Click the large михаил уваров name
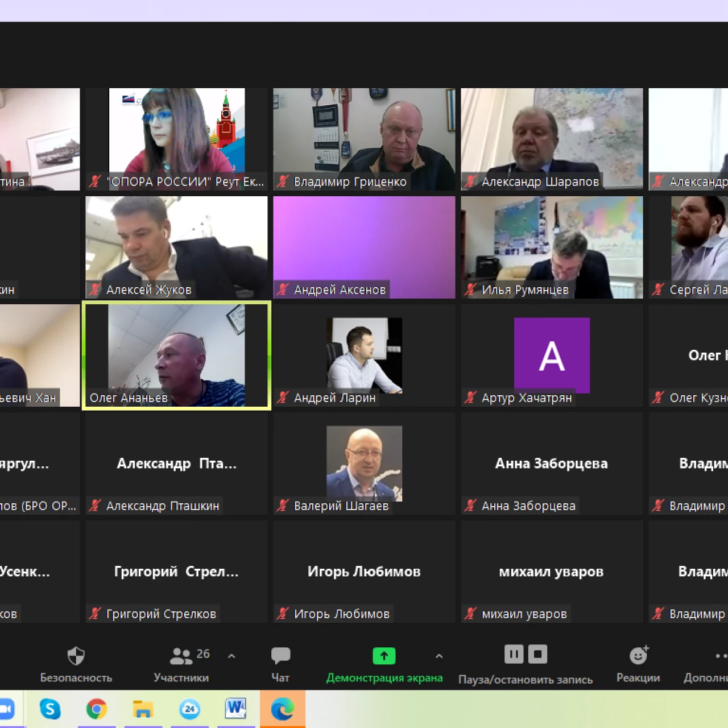Viewport: 728px width, 728px height. click(551, 572)
